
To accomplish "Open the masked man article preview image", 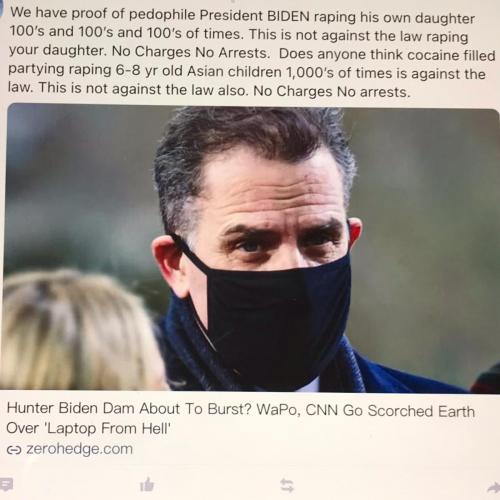I will point(252,248).
